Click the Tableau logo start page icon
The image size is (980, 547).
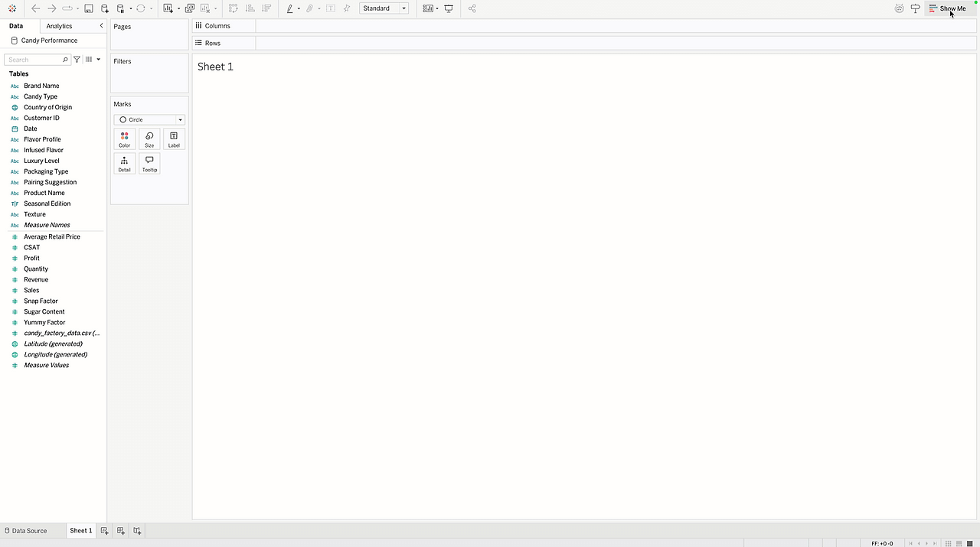(12, 8)
